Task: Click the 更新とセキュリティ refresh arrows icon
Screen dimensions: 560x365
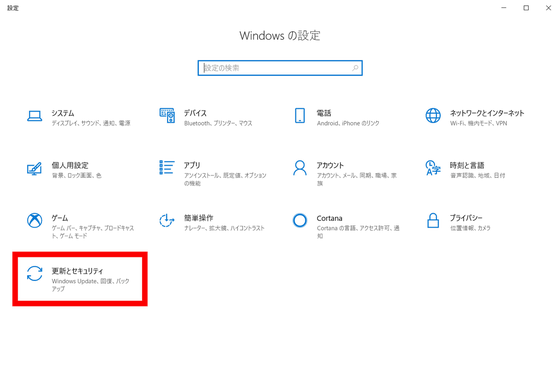Action: coord(35,274)
